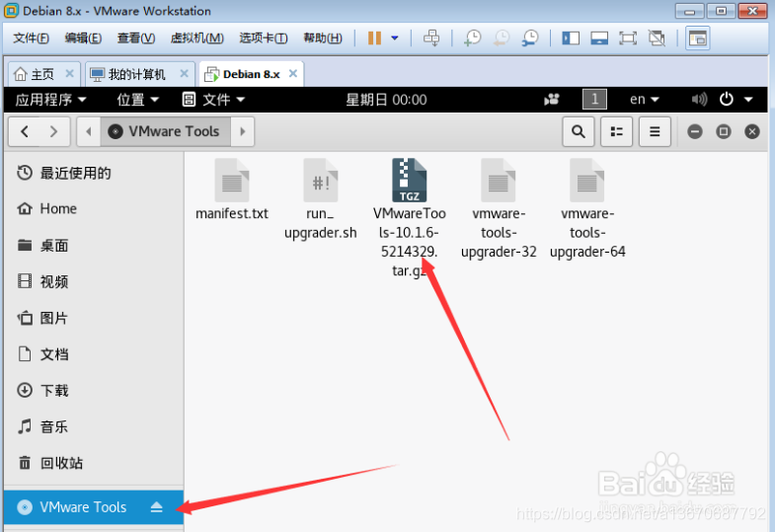
Task: Select VMware Tools path bar button
Action: point(166,132)
